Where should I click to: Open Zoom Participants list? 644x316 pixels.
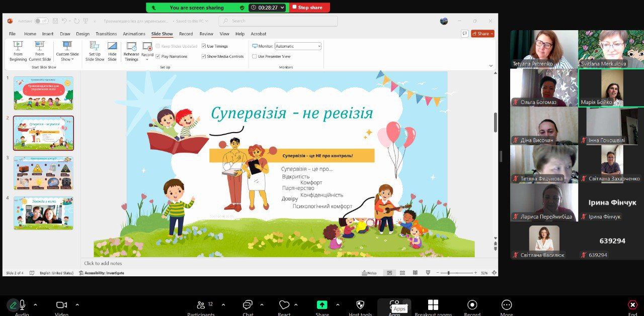201,305
